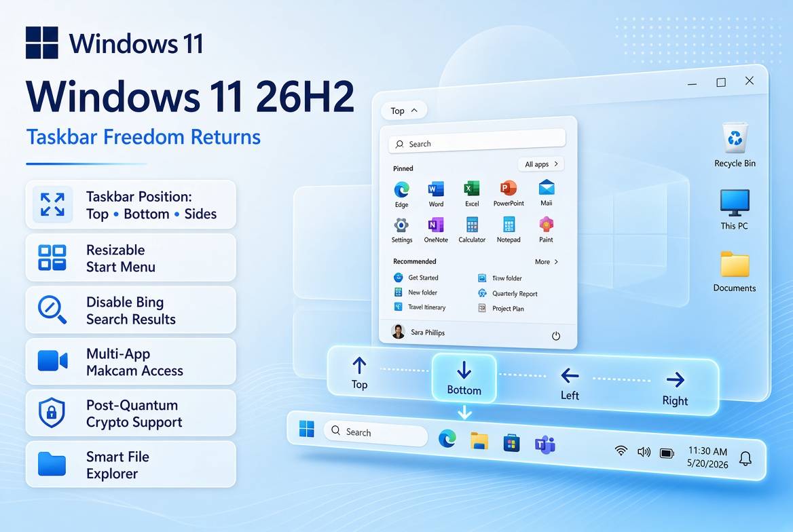Open Microsoft Teams on the taskbar

[x=545, y=444]
